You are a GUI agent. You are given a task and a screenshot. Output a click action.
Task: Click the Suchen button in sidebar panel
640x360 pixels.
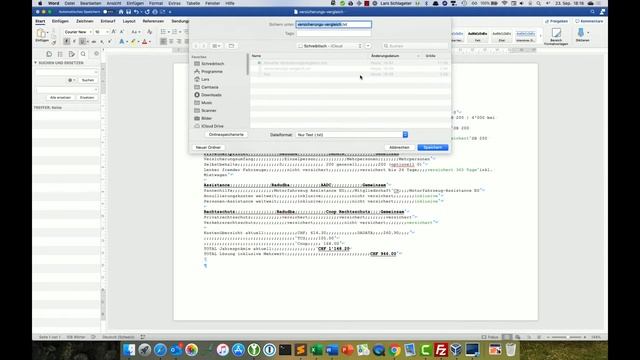88,80
